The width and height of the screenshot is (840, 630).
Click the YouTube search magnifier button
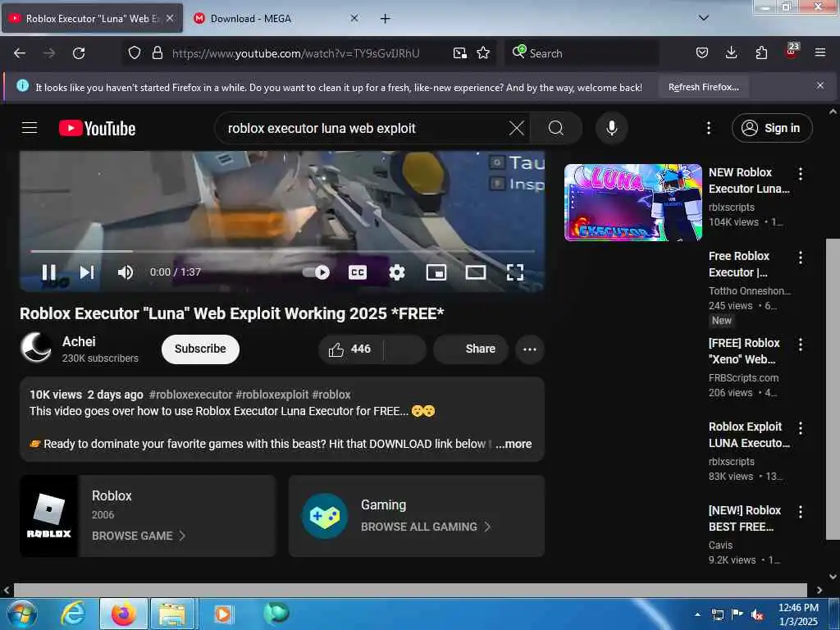coord(556,128)
